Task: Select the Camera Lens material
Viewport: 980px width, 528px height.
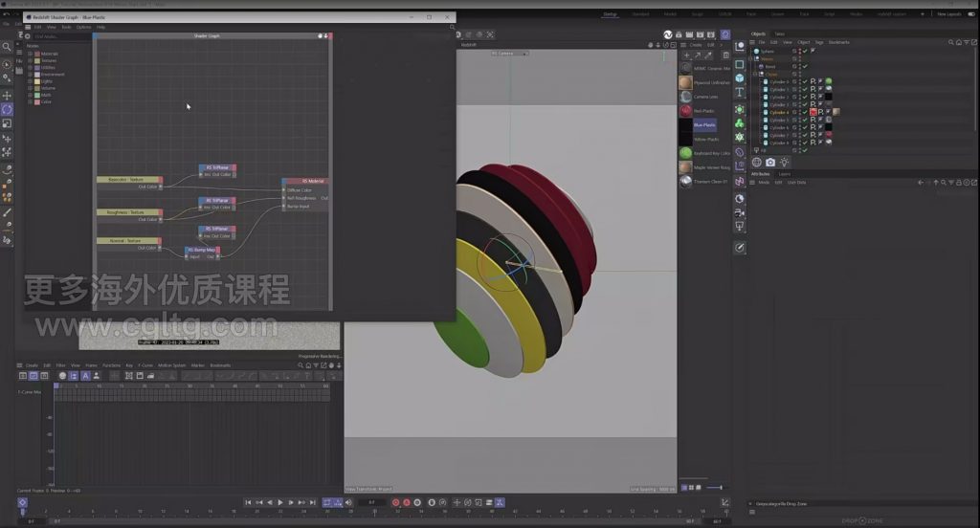Action: click(x=705, y=97)
